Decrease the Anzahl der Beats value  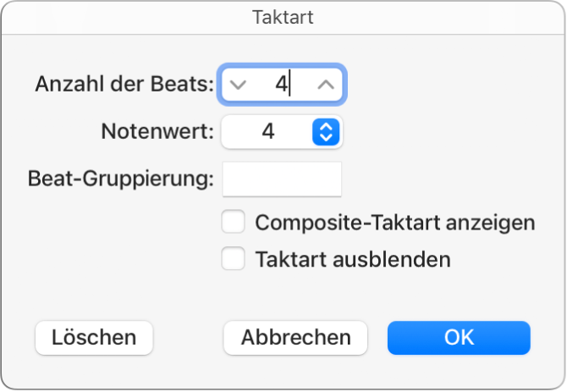(238, 84)
